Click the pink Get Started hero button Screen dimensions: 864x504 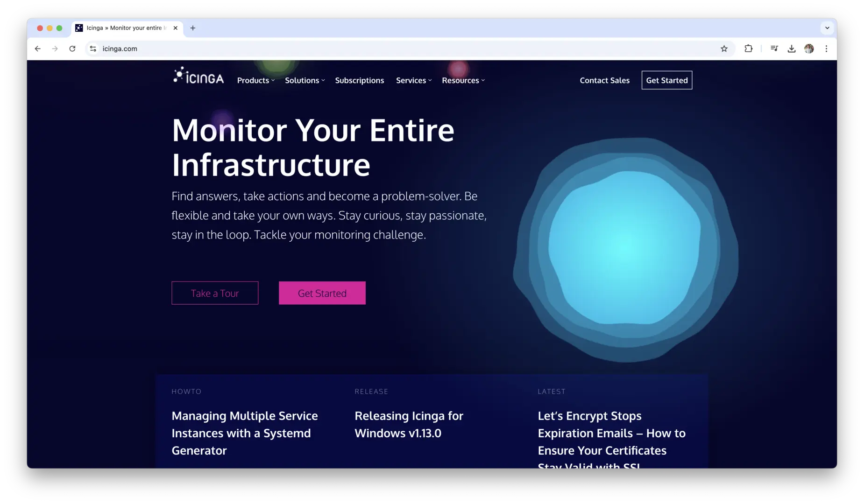[x=322, y=293]
